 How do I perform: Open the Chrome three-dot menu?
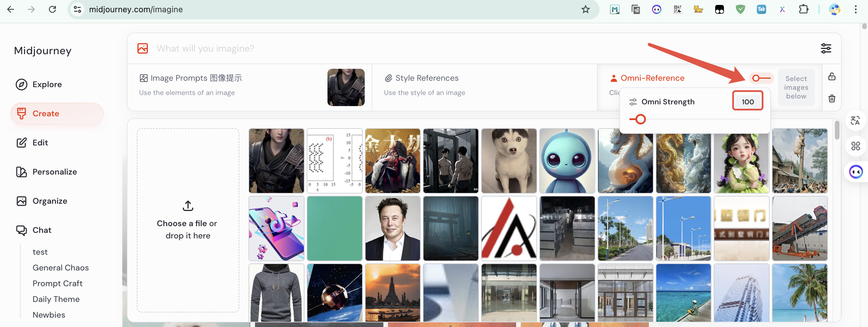[855, 9]
